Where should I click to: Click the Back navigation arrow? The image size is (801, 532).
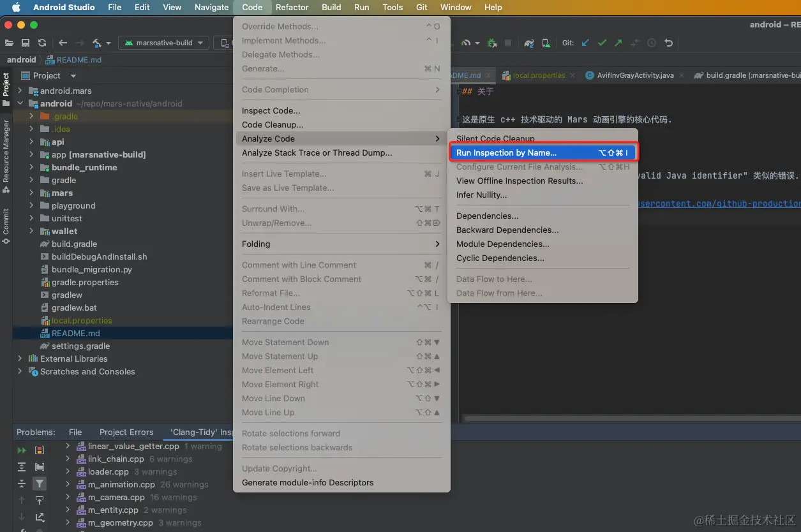pos(63,43)
